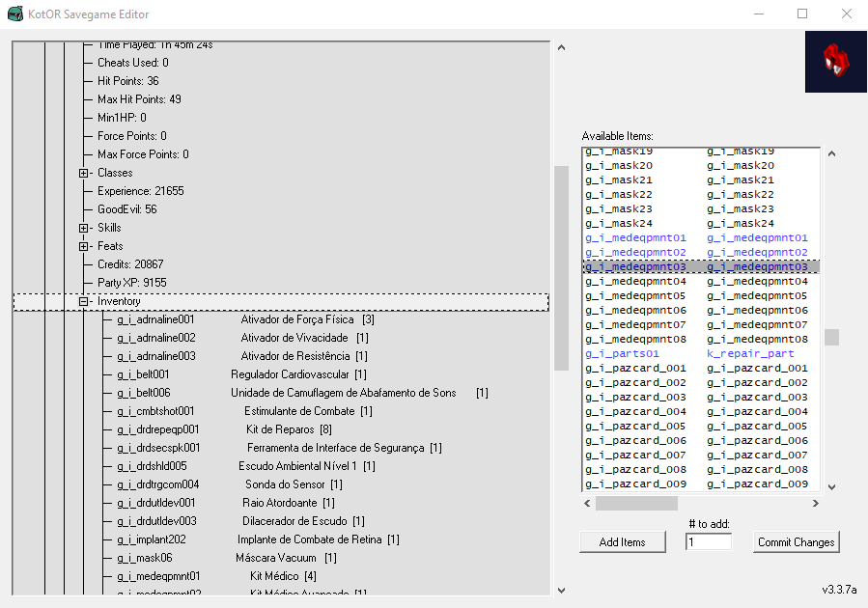The width and height of the screenshot is (868, 608).
Task: Select g_i_medeqpmnt01 in Available Items
Action: (x=701, y=237)
